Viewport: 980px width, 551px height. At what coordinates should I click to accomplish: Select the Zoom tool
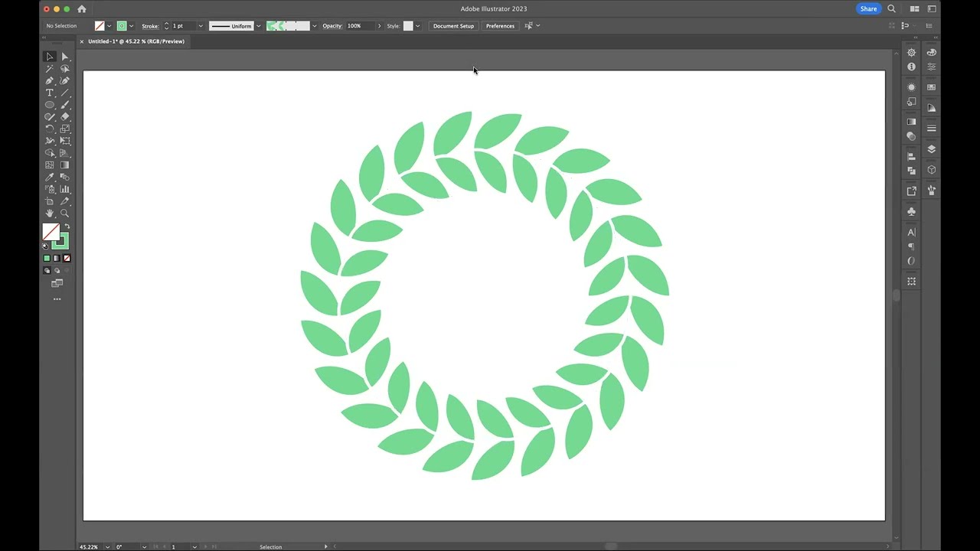click(x=65, y=214)
